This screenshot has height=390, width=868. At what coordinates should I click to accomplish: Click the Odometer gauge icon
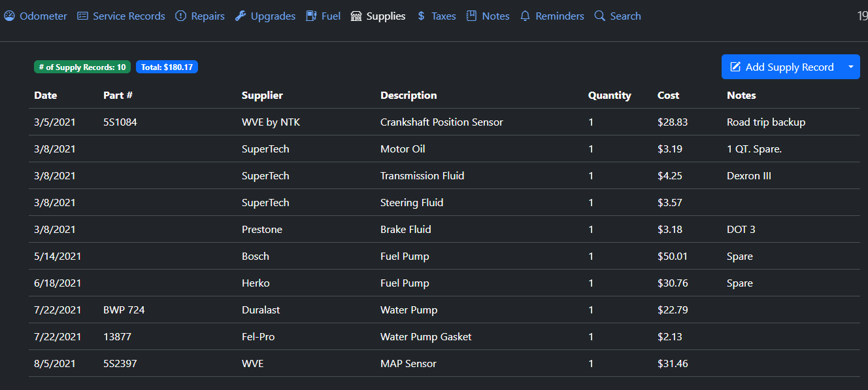click(x=9, y=16)
